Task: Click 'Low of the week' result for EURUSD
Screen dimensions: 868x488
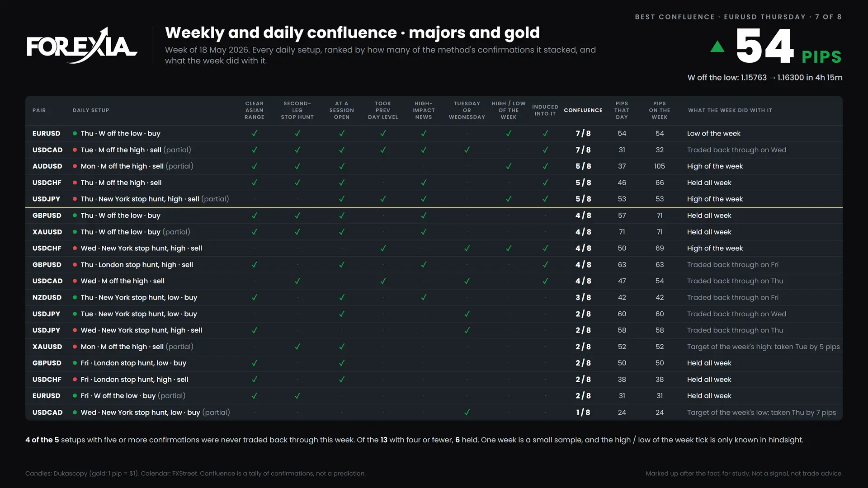Action: click(714, 133)
